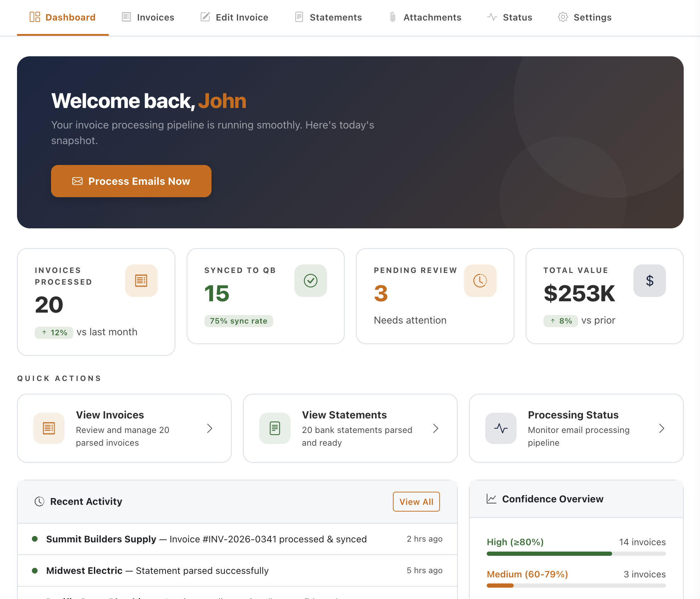Screen dimensions: 700x599
Task: Click the chart icon beside Confidence Overview
Action: (491, 499)
